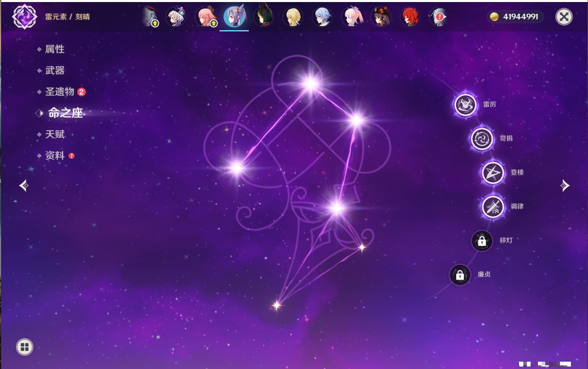Close the character screen
The height and width of the screenshot is (369, 588).
coord(564,17)
